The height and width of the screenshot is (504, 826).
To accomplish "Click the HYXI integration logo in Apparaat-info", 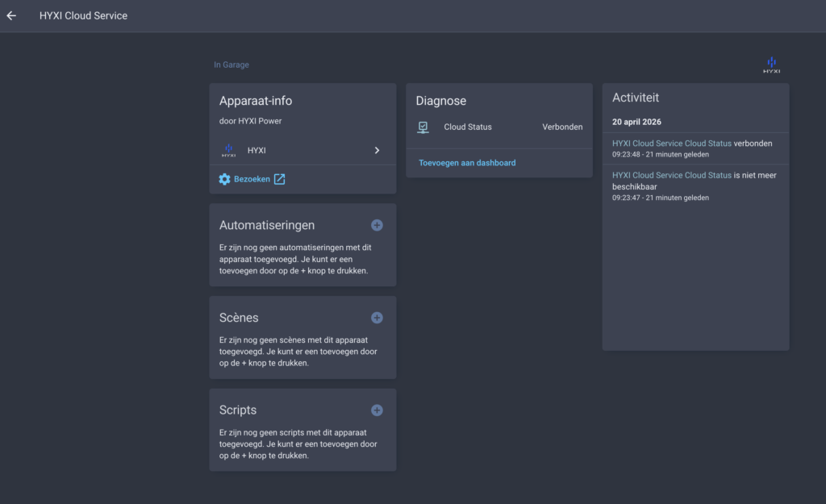I will pos(228,150).
